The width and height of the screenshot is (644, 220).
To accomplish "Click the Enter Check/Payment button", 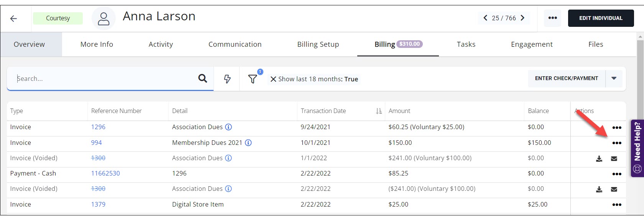I will coord(566,78).
